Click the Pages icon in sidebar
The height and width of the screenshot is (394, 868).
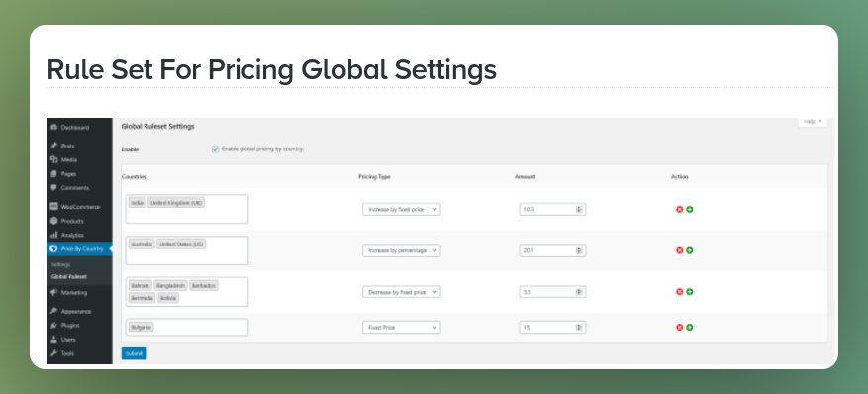(x=53, y=174)
